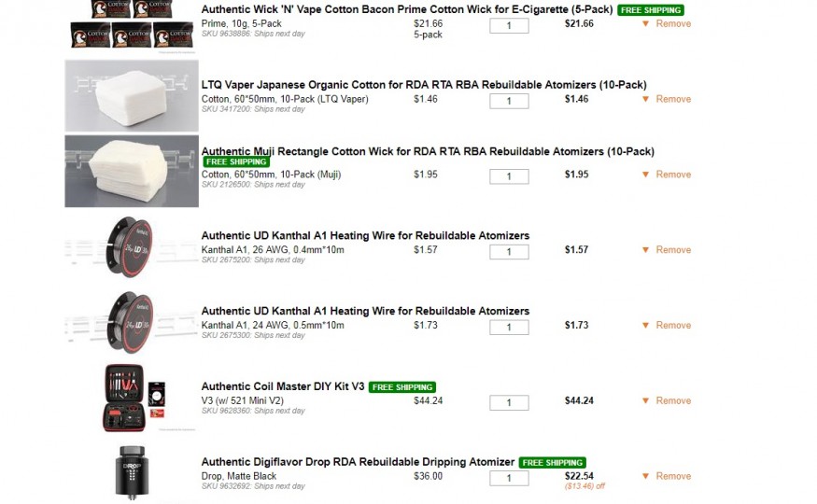
Task: Remove the 26 AWG Kanthal A1 wire
Action: (673, 250)
